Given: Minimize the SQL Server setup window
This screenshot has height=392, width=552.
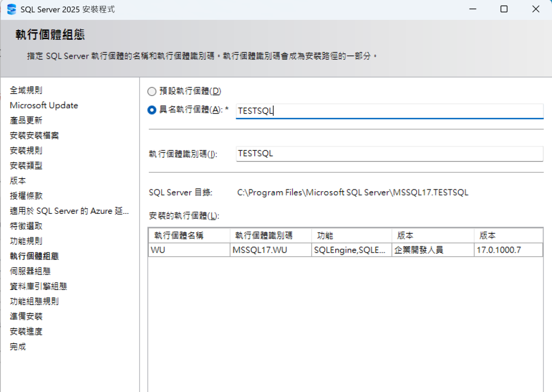Looking at the screenshot, I should (x=473, y=9).
